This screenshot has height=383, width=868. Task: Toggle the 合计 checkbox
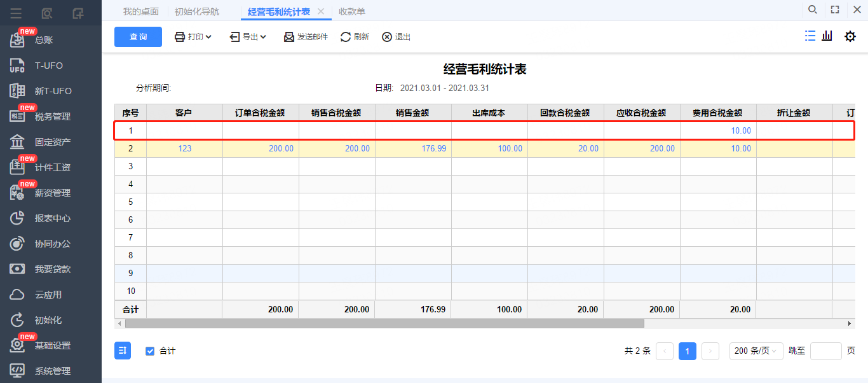150,351
